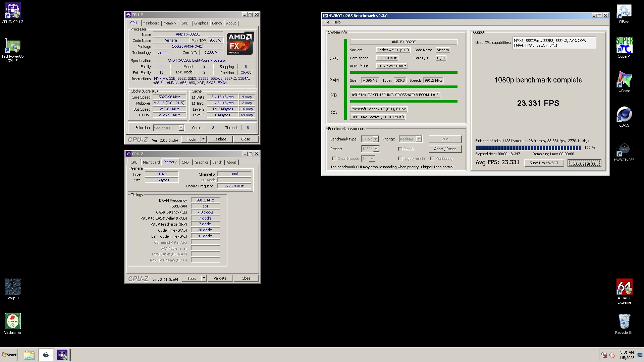Click Close in bottom CPU-Z window
Viewport: 644px width, 362px height.
click(x=246, y=278)
